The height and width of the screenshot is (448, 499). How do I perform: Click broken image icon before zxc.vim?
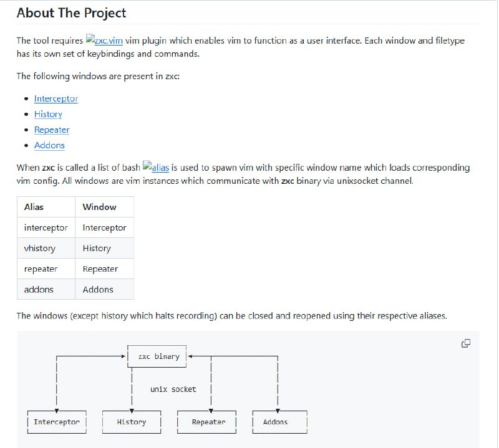90,40
